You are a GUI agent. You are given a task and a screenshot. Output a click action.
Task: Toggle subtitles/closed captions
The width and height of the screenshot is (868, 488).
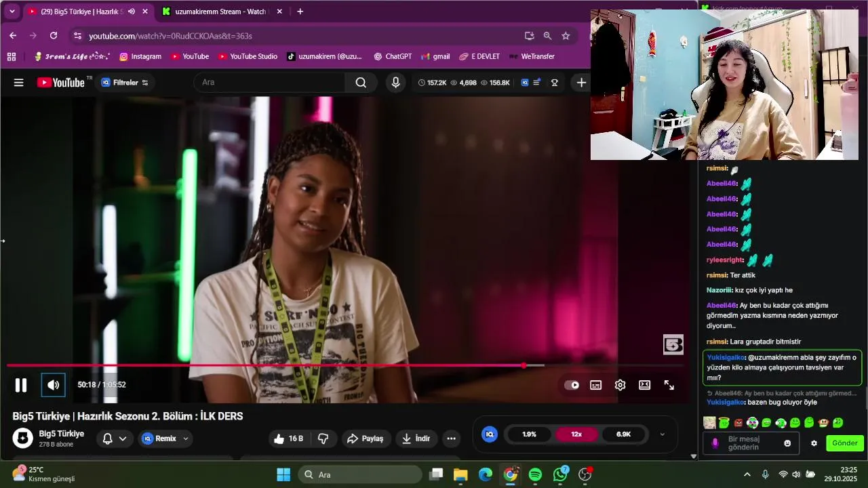[595, 385]
